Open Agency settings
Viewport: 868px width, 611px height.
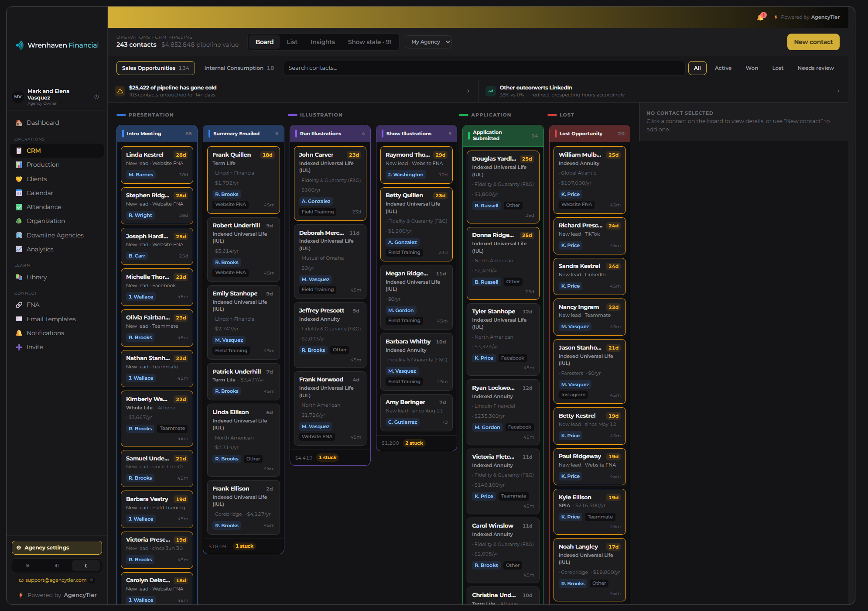pos(57,548)
